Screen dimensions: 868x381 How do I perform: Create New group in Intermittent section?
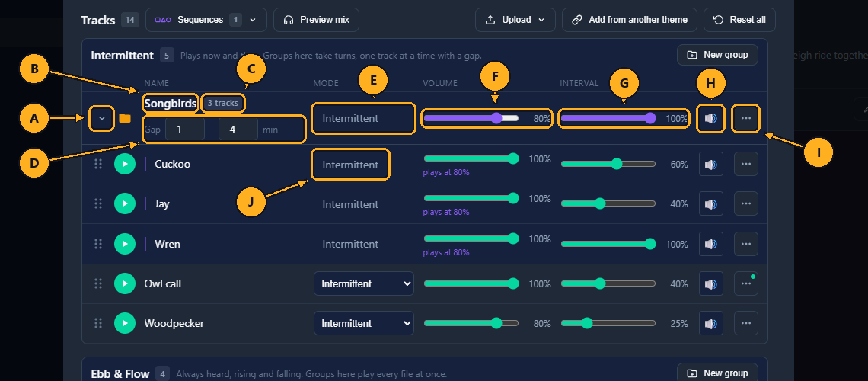pyautogui.click(x=717, y=55)
